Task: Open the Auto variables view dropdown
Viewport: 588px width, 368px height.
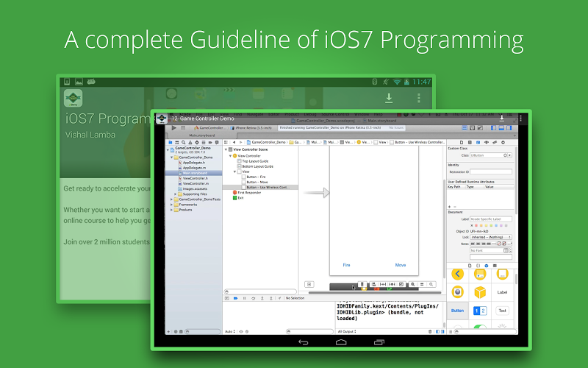Action: pyautogui.click(x=230, y=332)
